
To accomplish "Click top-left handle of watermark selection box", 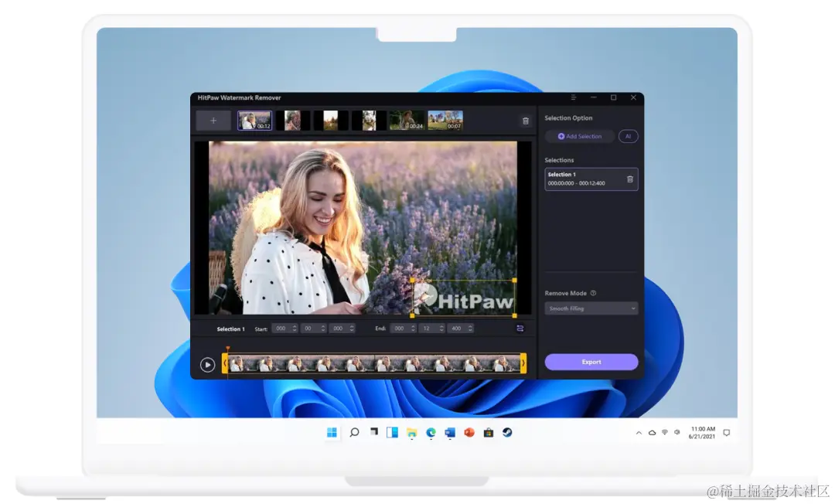I will tap(412, 280).
